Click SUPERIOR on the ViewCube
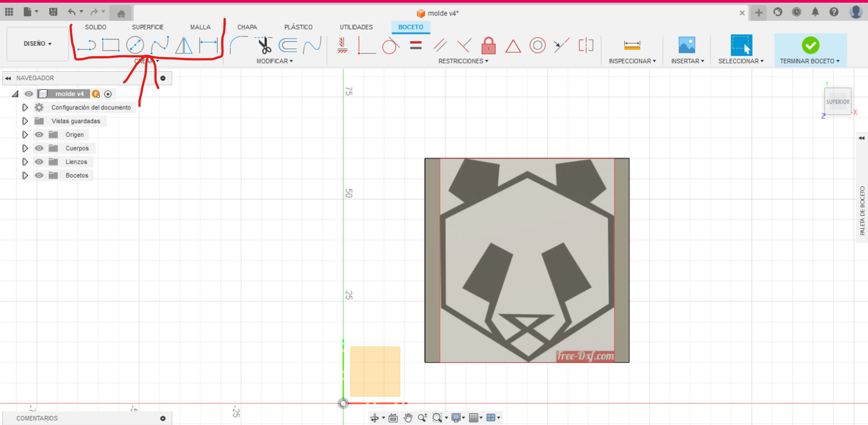 pos(837,101)
